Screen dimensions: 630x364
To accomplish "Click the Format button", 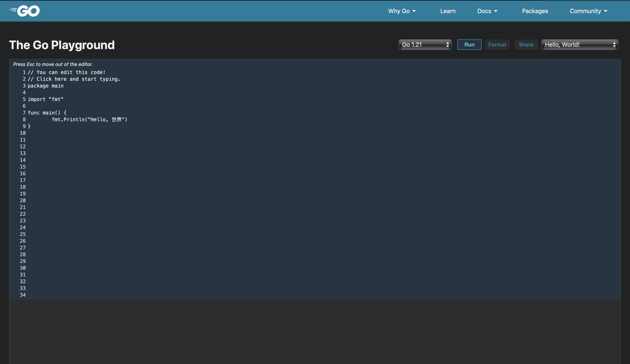I will click(497, 45).
